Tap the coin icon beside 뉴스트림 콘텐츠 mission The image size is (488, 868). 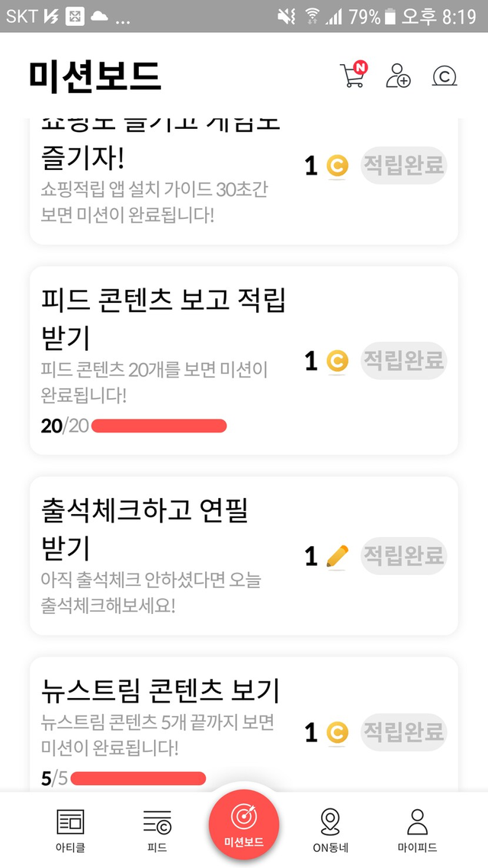[337, 733]
